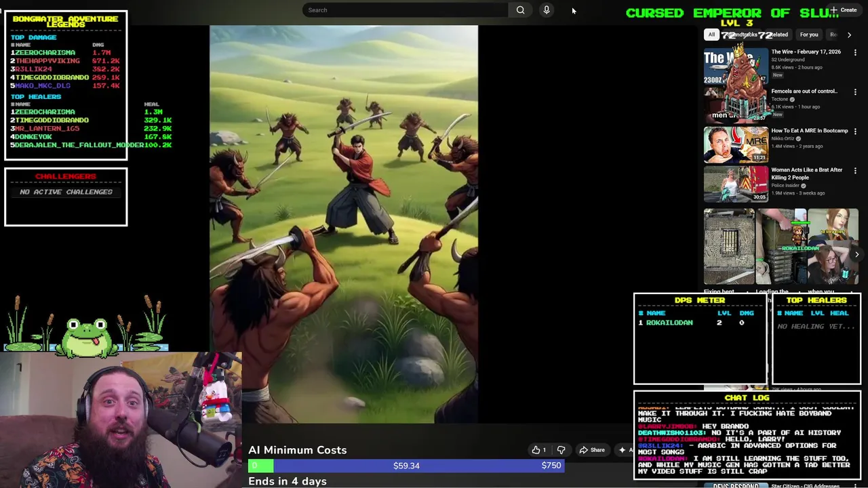Click ROKAILODAN in the DPS Meter
This screenshot has height=488, width=868.
[669, 323]
